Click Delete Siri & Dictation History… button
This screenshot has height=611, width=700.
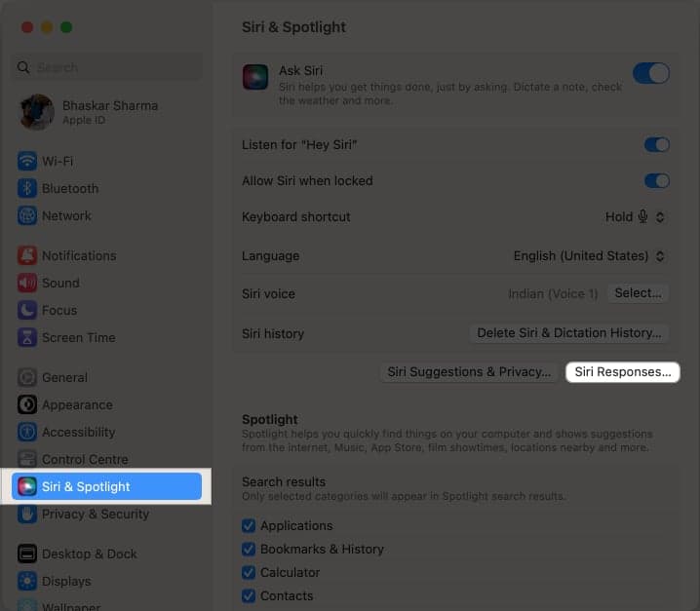(569, 333)
